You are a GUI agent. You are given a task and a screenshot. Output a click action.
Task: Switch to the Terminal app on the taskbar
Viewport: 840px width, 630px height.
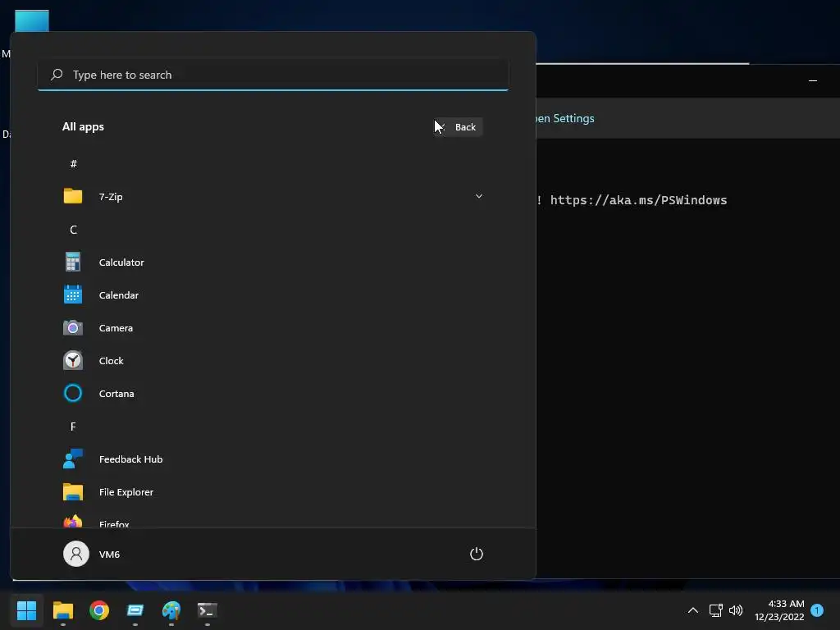(208, 610)
